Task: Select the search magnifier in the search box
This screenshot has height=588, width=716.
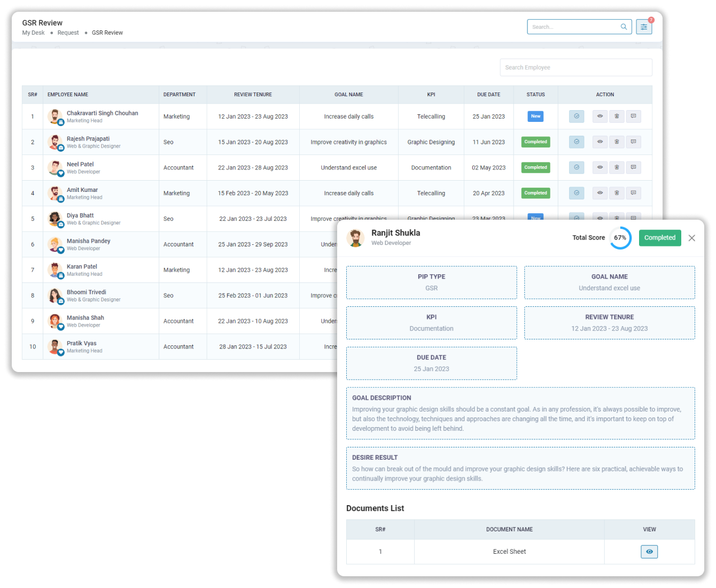Action: pyautogui.click(x=624, y=26)
